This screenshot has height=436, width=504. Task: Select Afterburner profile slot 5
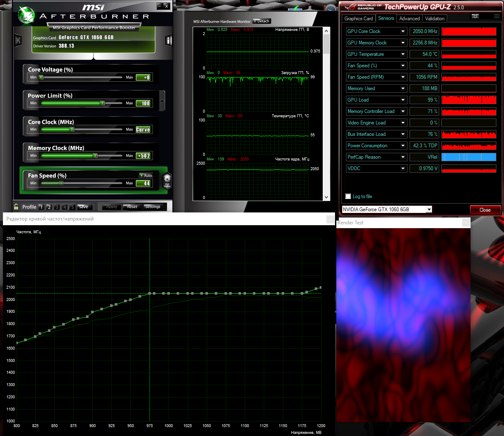[x=72, y=207]
